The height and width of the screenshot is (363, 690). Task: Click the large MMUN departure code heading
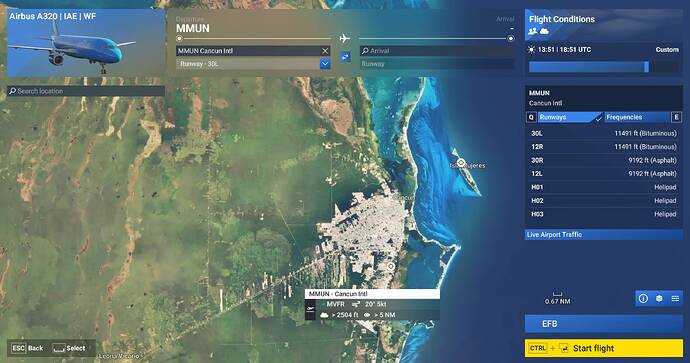click(x=193, y=29)
